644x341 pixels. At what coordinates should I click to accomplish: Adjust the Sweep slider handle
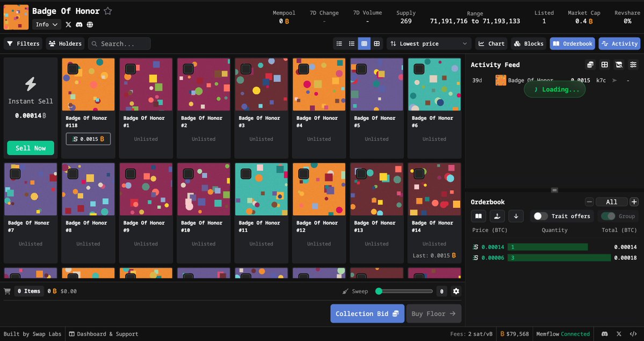click(x=379, y=291)
